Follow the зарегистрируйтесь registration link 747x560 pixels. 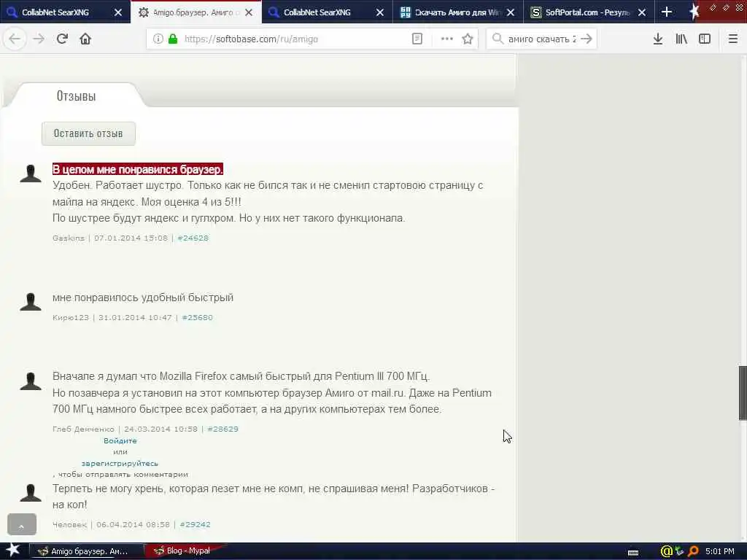[x=120, y=463]
